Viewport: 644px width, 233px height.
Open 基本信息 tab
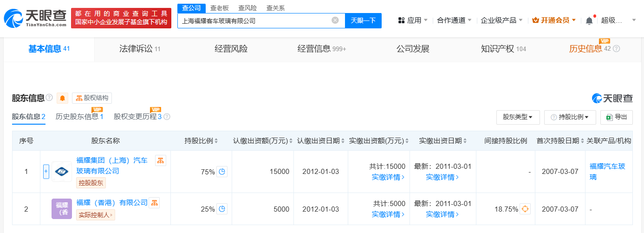point(49,49)
